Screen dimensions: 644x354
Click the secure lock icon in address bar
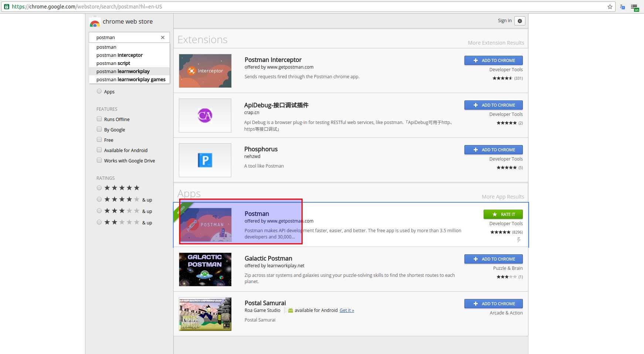[7, 7]
